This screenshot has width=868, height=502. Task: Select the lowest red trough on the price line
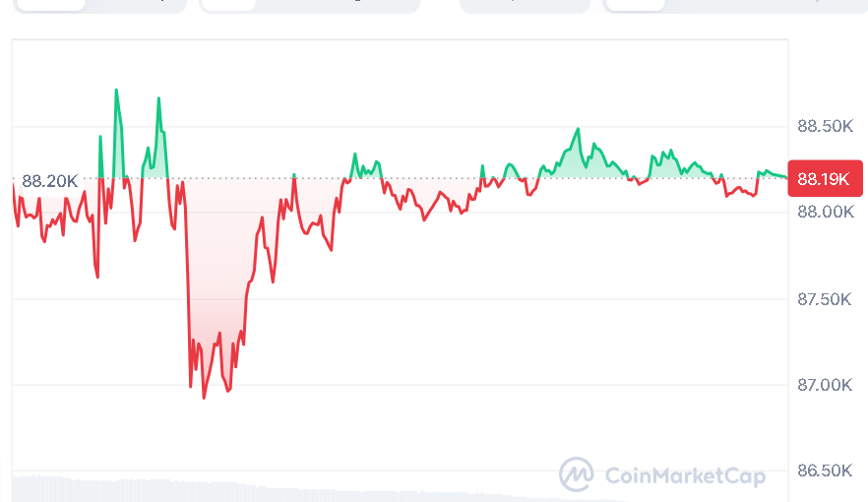(x=204, y=398)
